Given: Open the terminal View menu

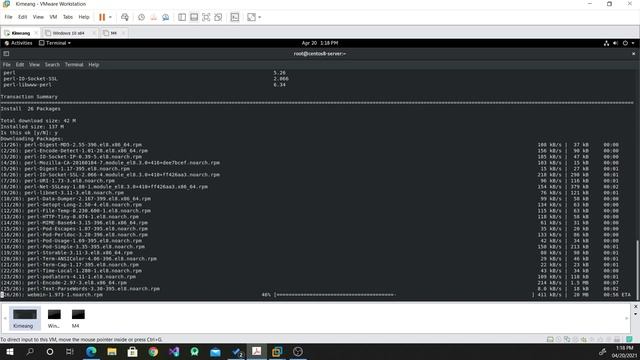Looking at the screenshot, I should 34,64.
